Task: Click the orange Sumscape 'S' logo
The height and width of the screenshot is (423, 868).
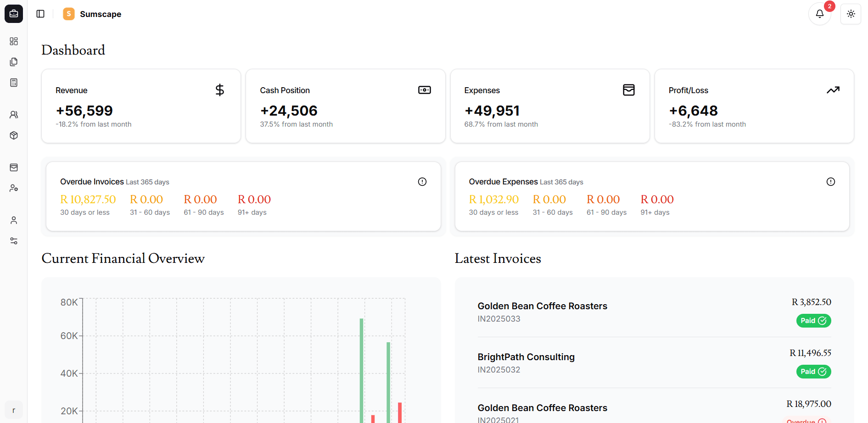Action: pyautogui.click(x=69, y=14)
